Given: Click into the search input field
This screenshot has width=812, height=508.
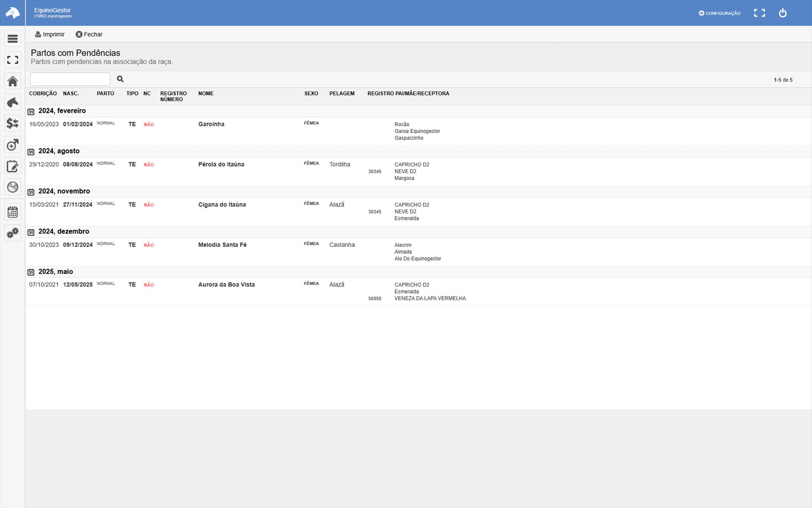Looking at the screenshot, I should click(70, 79).
